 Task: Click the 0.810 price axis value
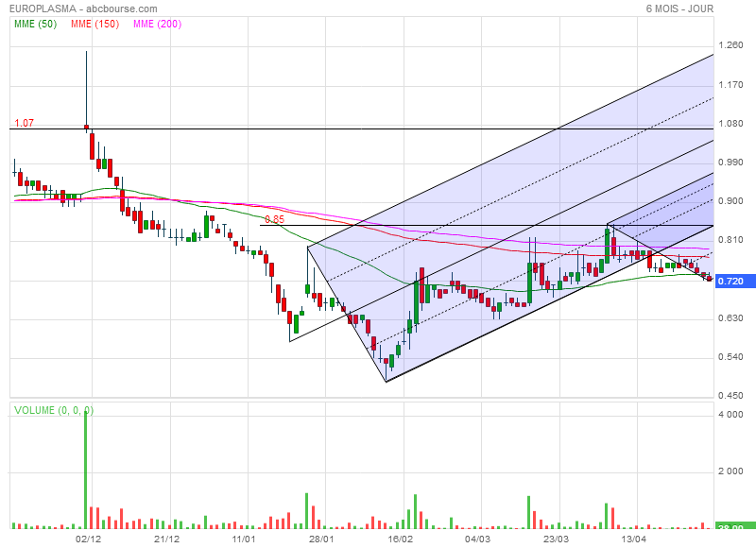[x=730, y=240]
